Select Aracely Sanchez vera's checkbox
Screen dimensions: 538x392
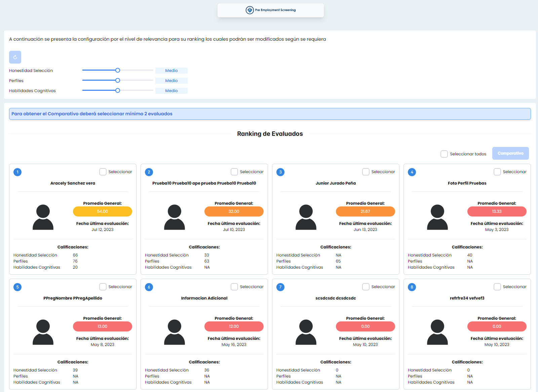pyautogui.click(x=103, y=172)
